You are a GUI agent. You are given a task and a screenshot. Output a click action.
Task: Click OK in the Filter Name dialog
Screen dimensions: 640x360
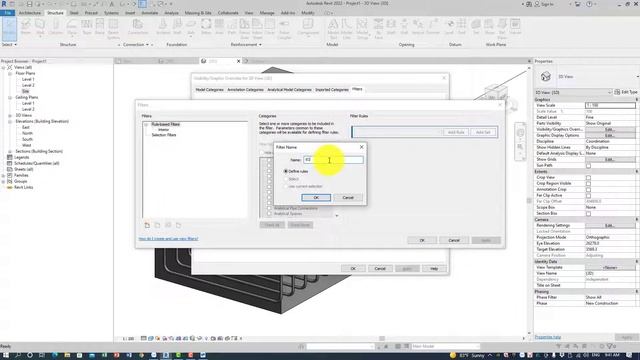316,198
